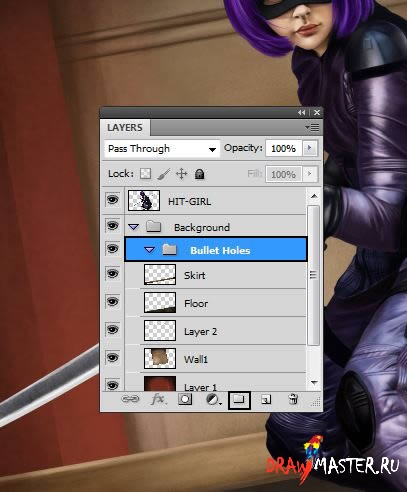Select the Floor layer thumbnail
Viewport: 407px width, 492px height.
[x=160, y=302]
